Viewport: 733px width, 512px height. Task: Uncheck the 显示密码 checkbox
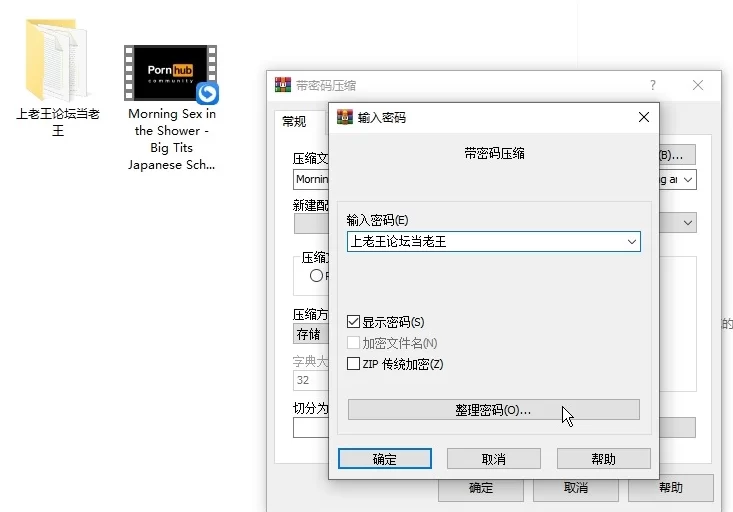click(353, 322)
